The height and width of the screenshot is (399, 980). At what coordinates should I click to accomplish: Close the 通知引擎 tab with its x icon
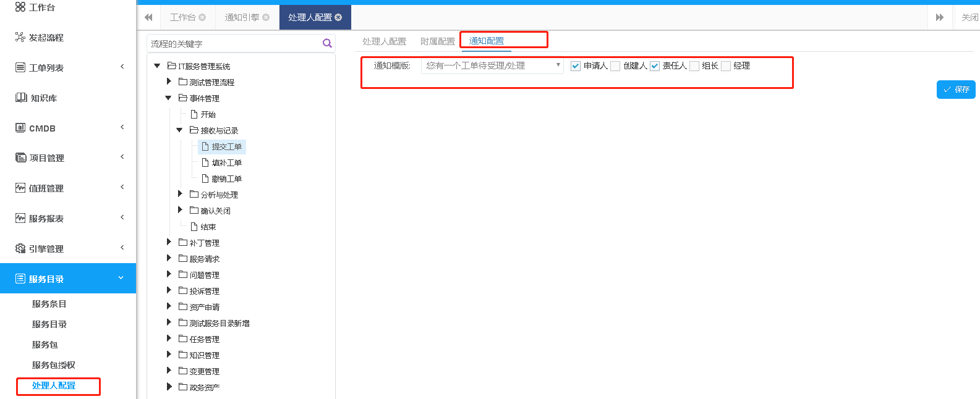tap(266, 17)
